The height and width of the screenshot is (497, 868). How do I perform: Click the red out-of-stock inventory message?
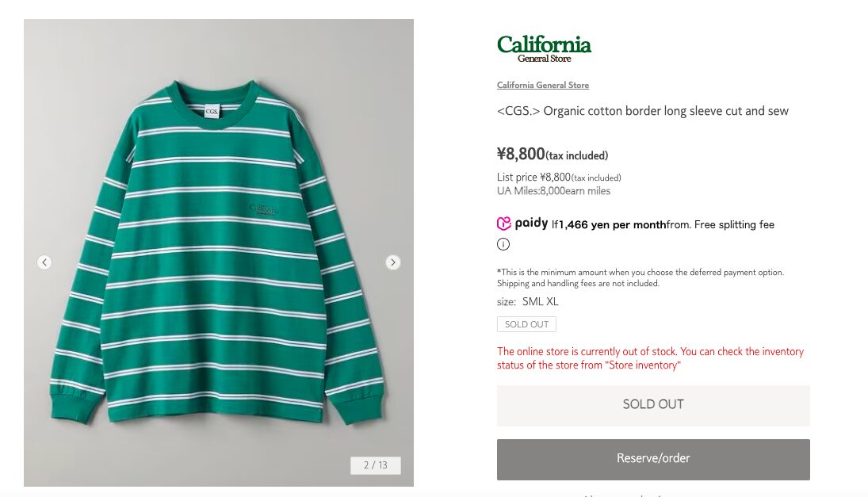pyautogui.click(x=650, y=358)
